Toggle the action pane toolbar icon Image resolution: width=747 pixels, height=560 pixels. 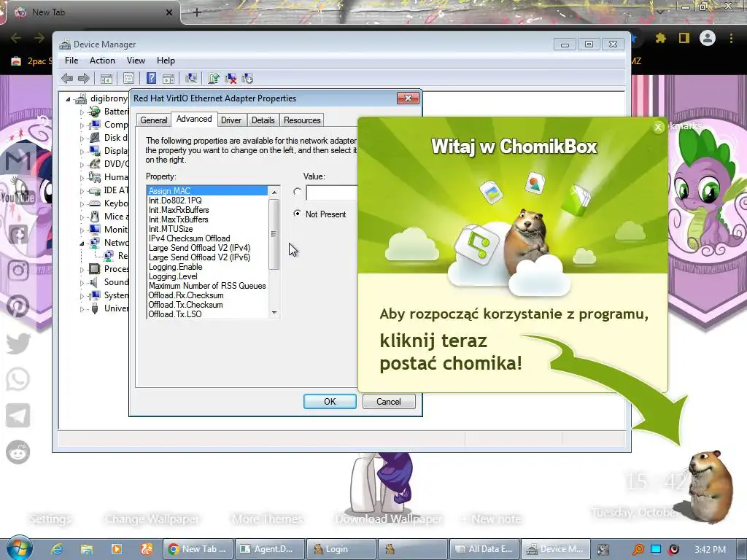coord(169,79)
